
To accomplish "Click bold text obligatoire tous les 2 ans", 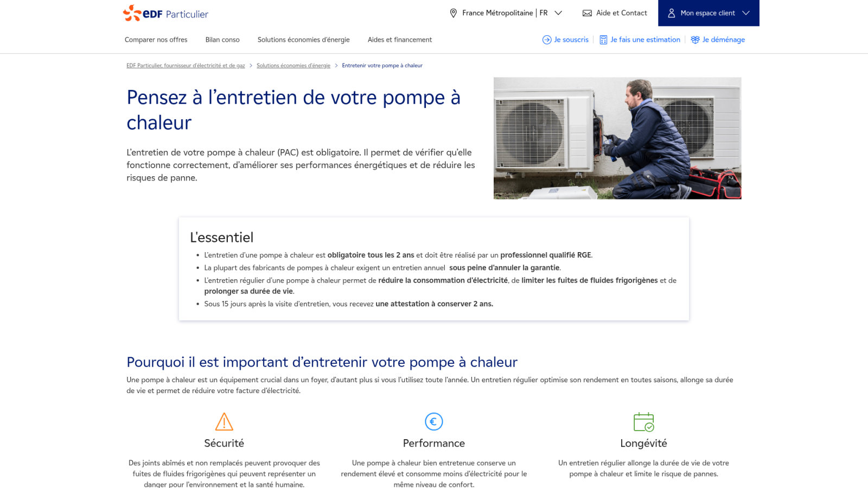I will [x=371, y=255].
